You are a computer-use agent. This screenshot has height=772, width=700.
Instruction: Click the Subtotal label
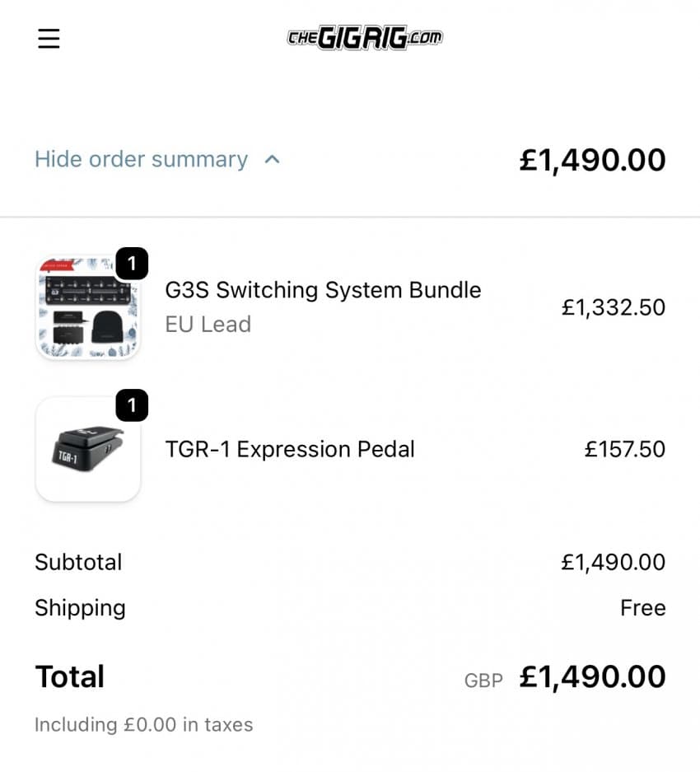78,562
